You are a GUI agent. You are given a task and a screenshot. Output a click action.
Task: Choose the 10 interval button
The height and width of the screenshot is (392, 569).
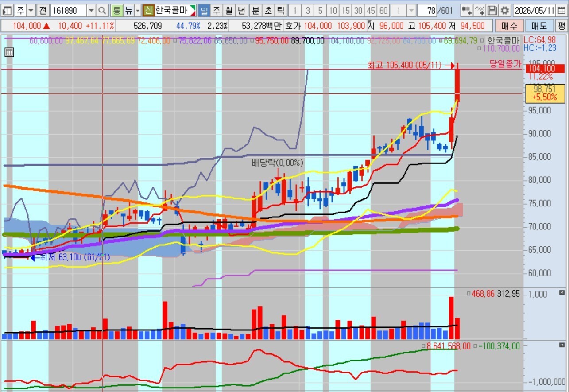pos(333,10)
